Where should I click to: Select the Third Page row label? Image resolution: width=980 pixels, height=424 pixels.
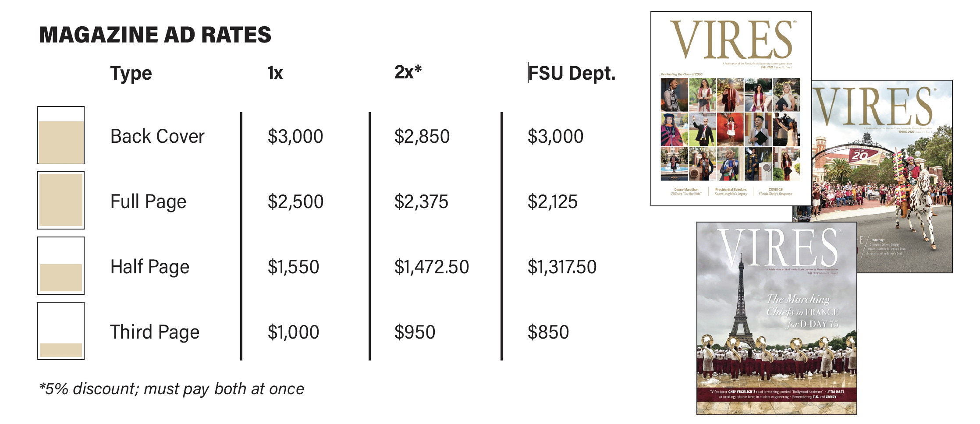click(155, 332)
